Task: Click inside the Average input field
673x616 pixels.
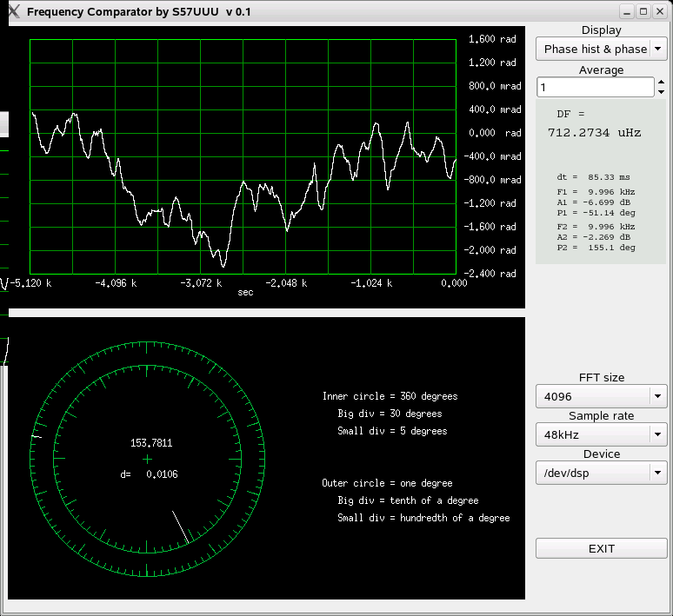Action: point(595,88)
